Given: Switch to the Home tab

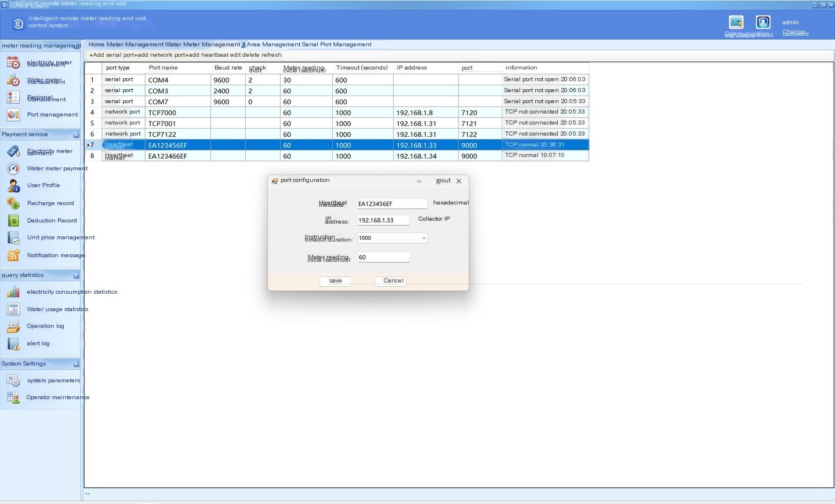Looking at the screenshot, I should (x=96, y=45).
